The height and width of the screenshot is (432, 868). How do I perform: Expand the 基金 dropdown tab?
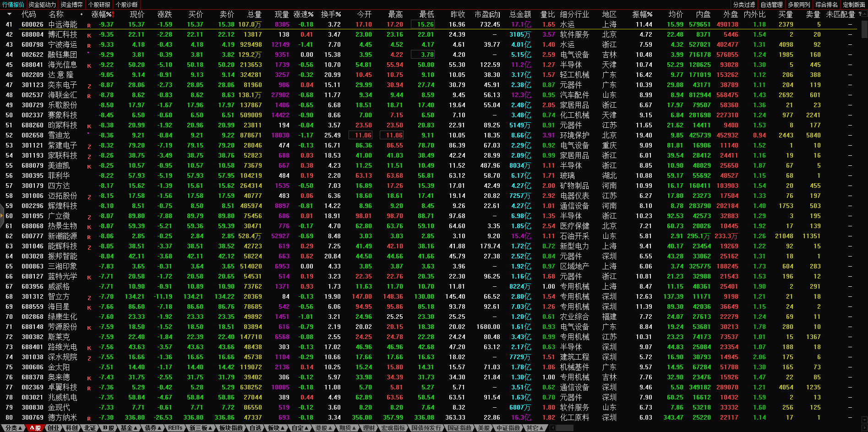(129, 428)
